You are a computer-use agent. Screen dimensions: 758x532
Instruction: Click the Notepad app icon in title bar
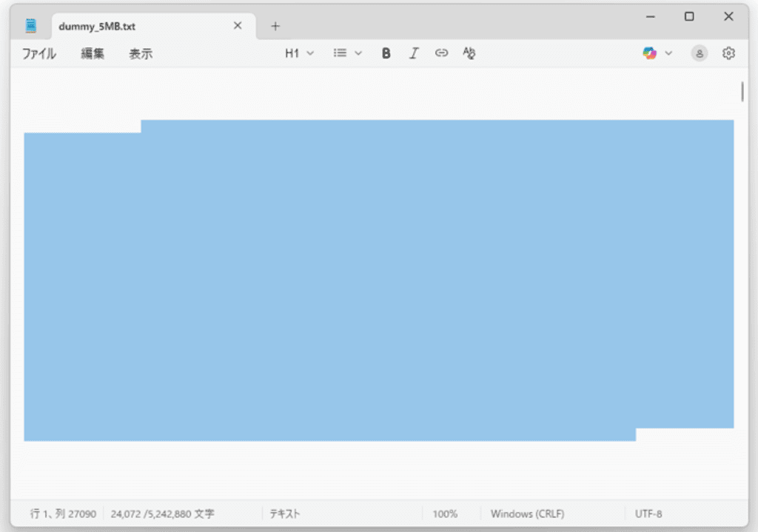pyautogui.click(x=30, y=26)
